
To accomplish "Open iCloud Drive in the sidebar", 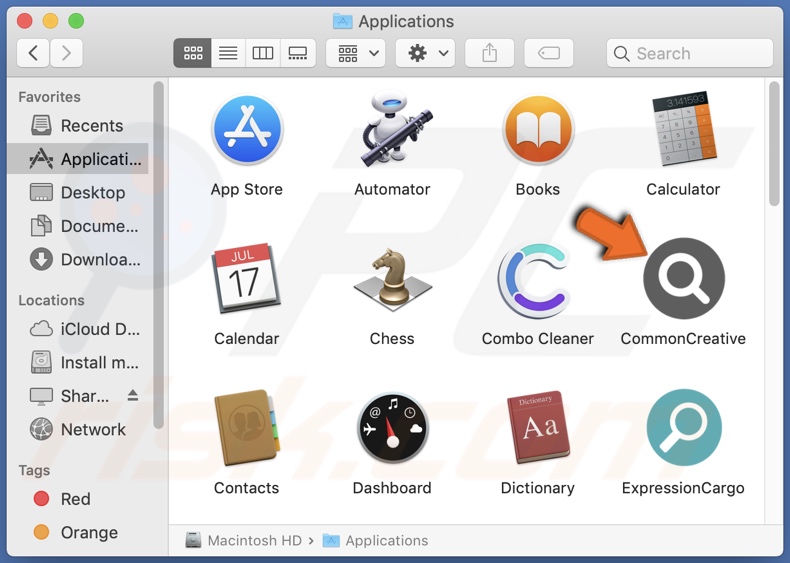I will [77, 329].
